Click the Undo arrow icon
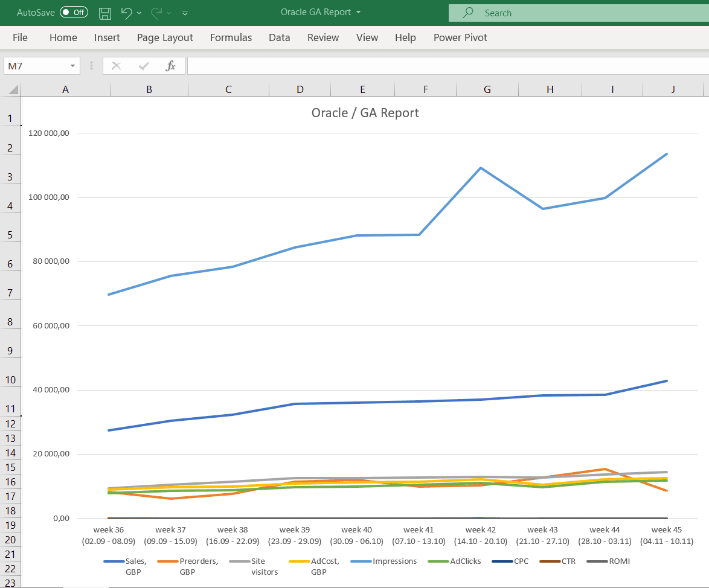The width and height of the screenshot is (709, 588). pyautogui.click(x=126, y=13)
